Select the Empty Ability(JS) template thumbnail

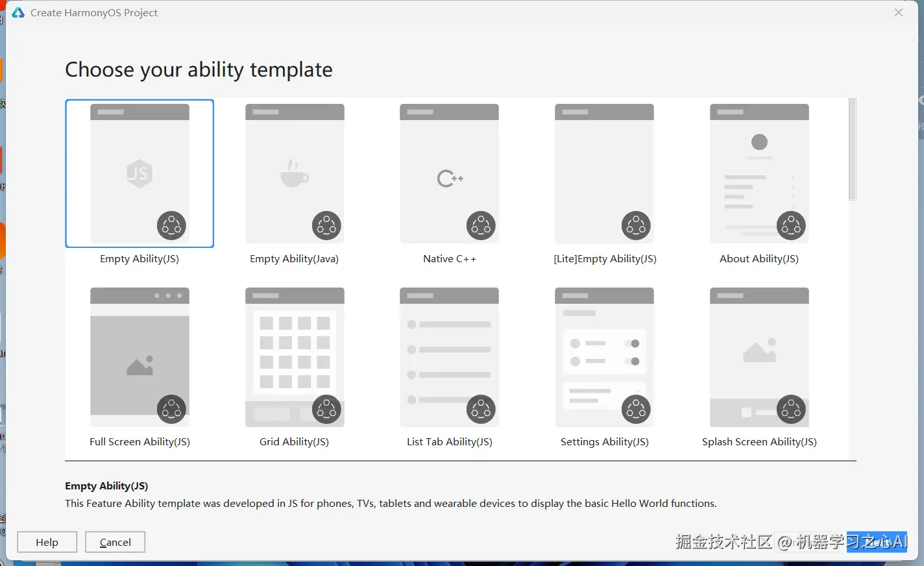coord(140,173)
